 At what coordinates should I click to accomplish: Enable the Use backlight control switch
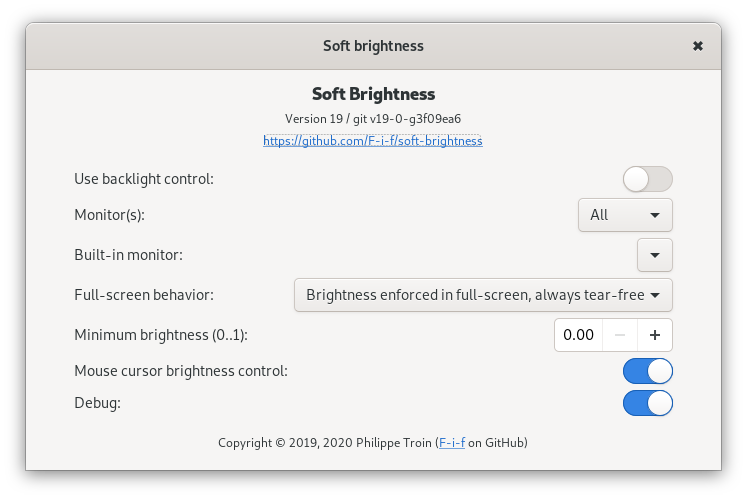point(647,179)
